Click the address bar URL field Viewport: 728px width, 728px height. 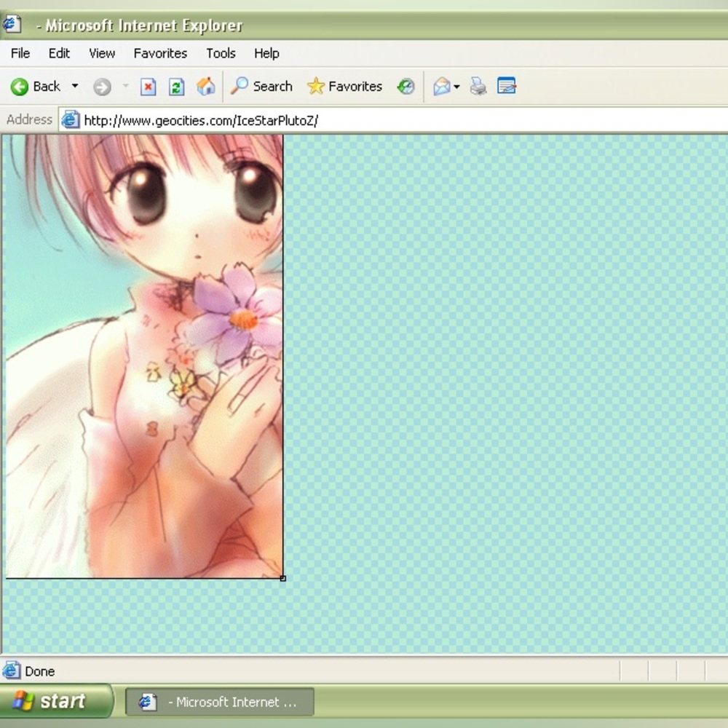tap(394, 121)
